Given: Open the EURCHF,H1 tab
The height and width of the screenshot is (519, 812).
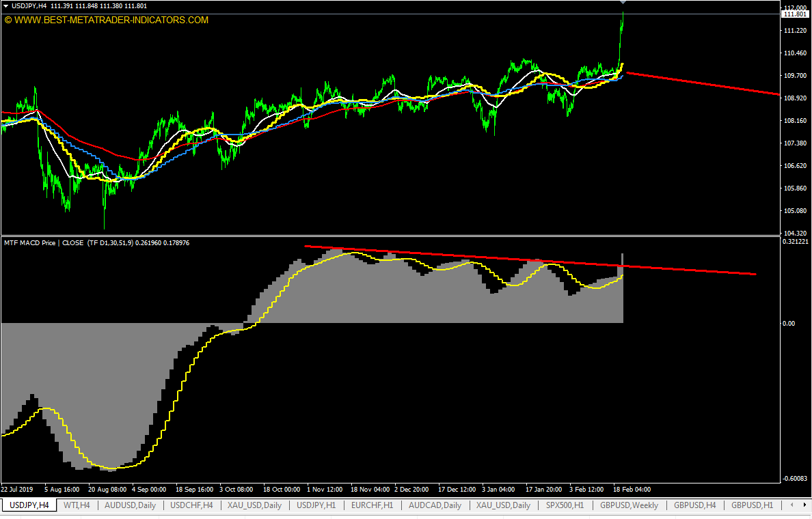Looking at the screenshot, I should (x=372, y=505).
